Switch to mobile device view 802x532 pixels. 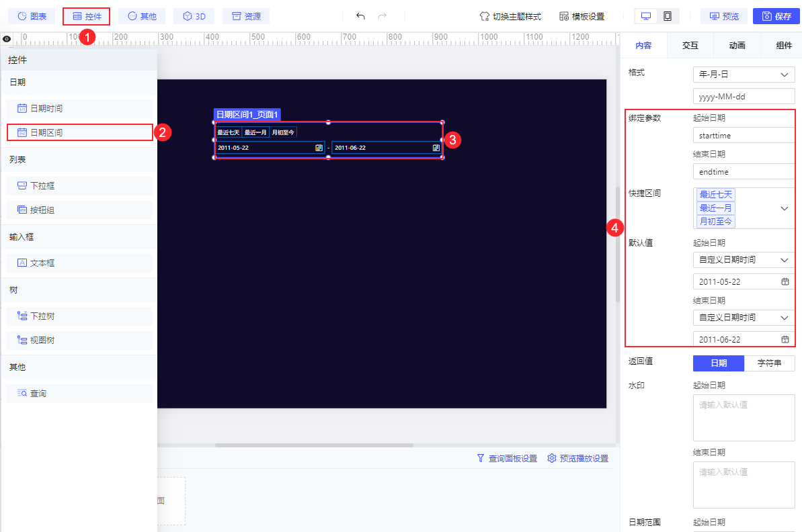668,16
